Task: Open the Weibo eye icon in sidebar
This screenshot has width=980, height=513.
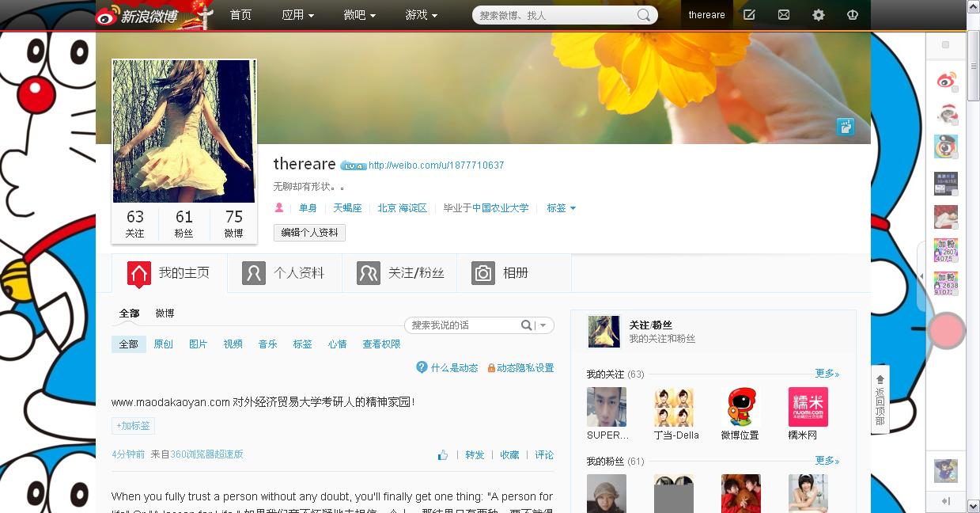Action: point(946,80)
